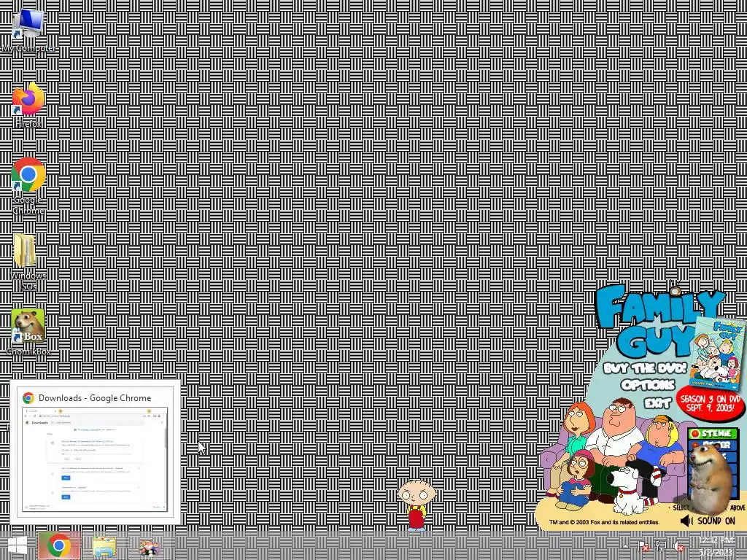Select Chrome in the taskbar
Viewport: 747px width, 560px height.
click(x=59, y=545)
